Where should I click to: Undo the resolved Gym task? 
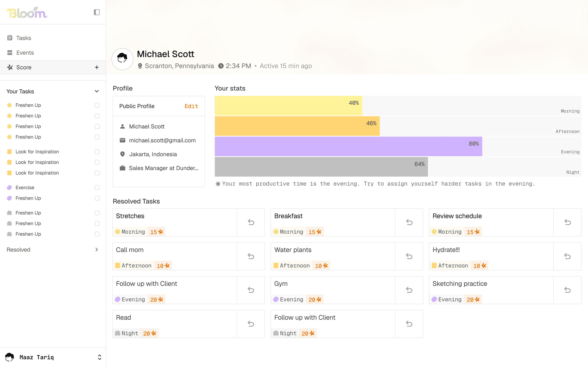409,290
